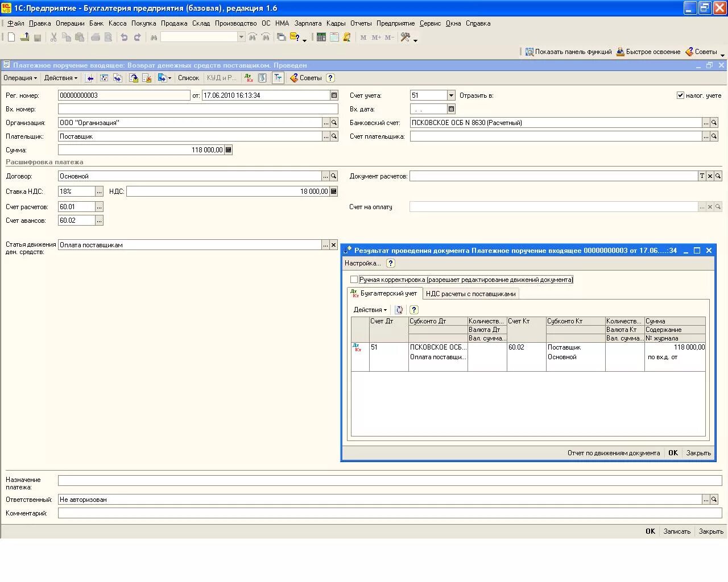Click the Советы button in document toolbar
The image size is (728, 582).
coord(306,78)
